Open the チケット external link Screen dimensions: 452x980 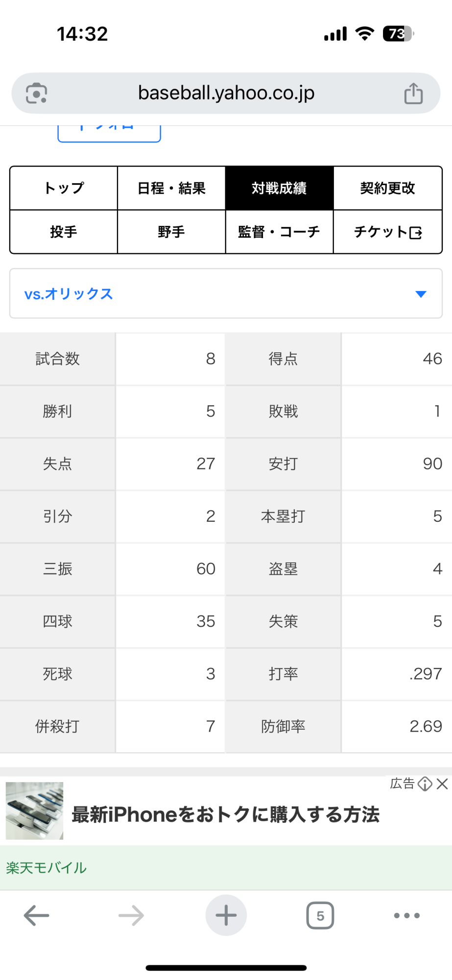tap(387, 232)
